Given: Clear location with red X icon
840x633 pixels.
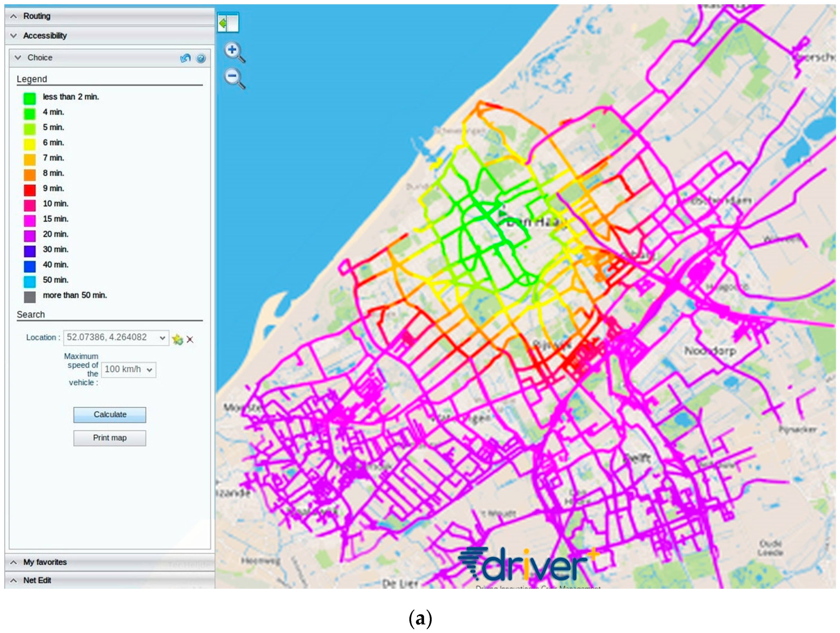Looking at the screenshot, I should (190, 339).
